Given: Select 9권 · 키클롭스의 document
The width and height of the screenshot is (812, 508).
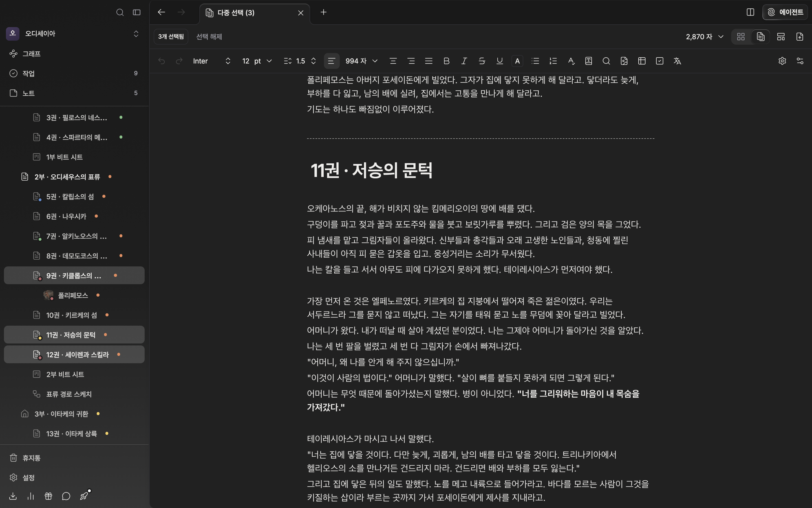Looking at the screenshot, I should (x=74, y=275).
